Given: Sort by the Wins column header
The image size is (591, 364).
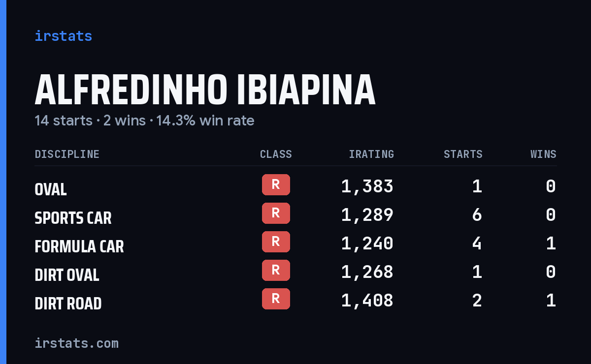Looking at the screenshot, I should [x=543, y=154].
